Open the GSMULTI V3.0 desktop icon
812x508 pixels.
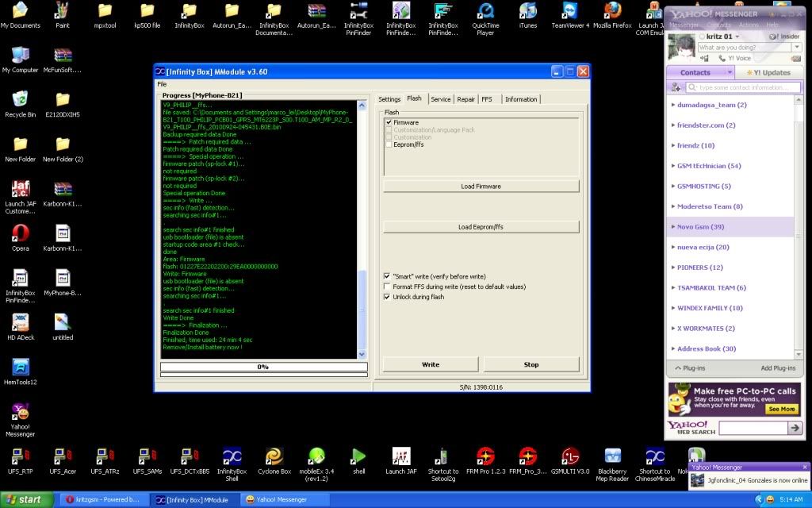[x=570, y=460]
